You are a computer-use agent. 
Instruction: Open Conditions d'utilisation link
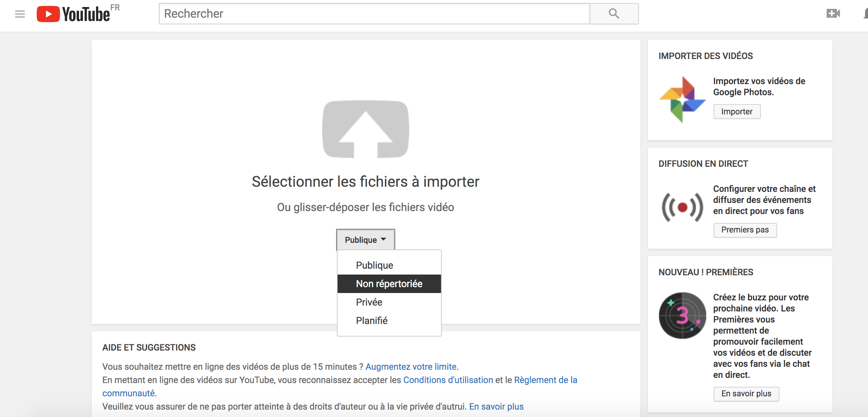point(448,380)
